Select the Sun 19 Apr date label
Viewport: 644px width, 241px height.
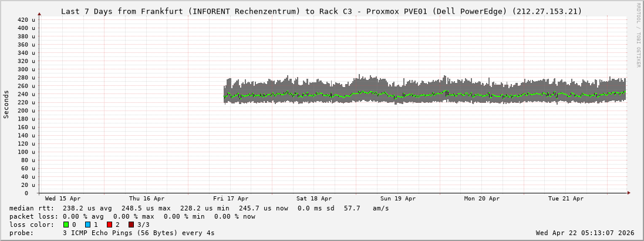pyautogui.click(x=398, y=199)
